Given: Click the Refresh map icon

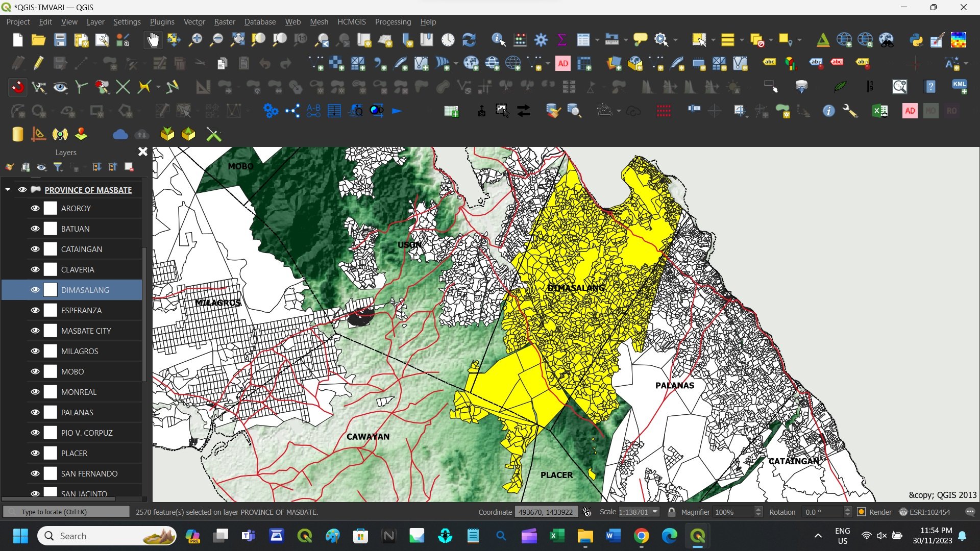Looking at the screenshot, I should point(469,40).
